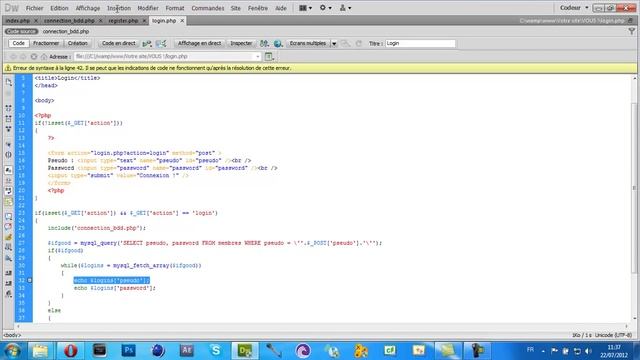Open the Adresse dropdown arrow
640x360 pixels.
coord(258,56)
